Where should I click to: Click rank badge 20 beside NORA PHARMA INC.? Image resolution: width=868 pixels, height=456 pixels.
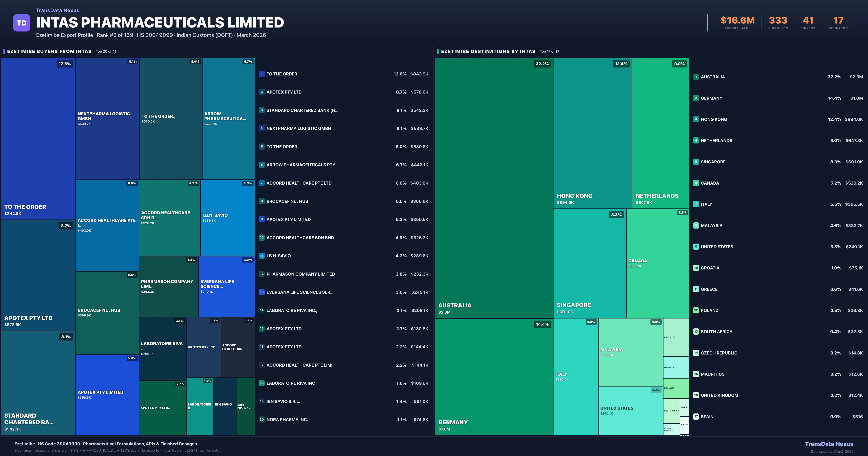pos(261,420)
